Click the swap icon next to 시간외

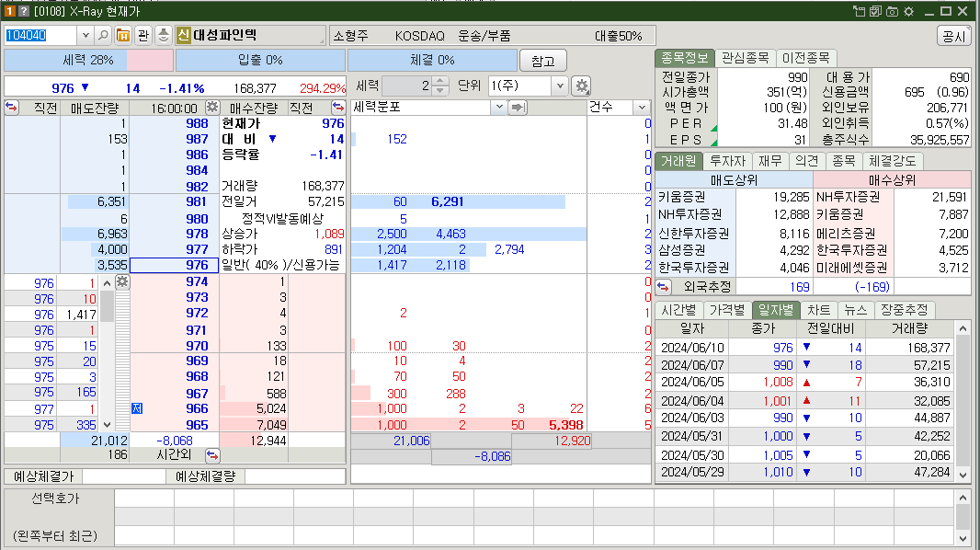(212, 455)
